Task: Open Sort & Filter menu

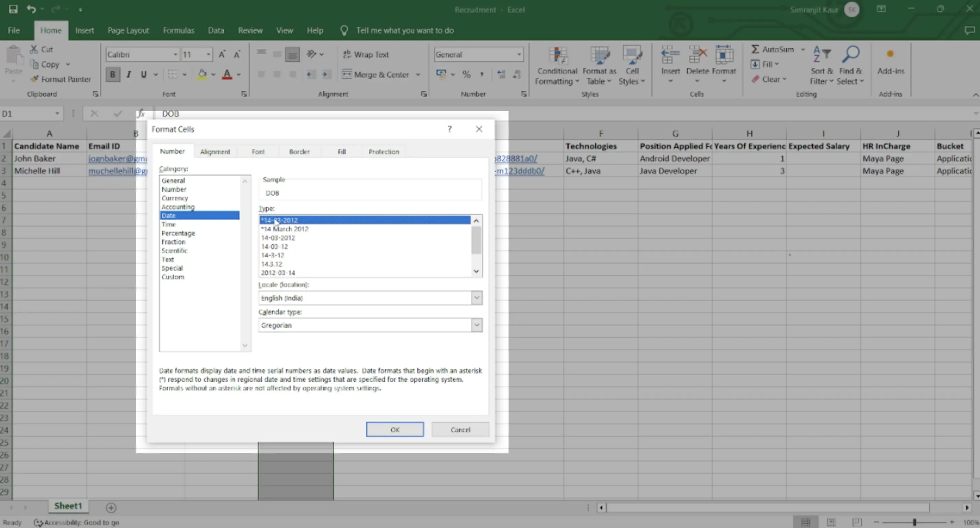Action: pyautogui.click(x=821, y=66)
